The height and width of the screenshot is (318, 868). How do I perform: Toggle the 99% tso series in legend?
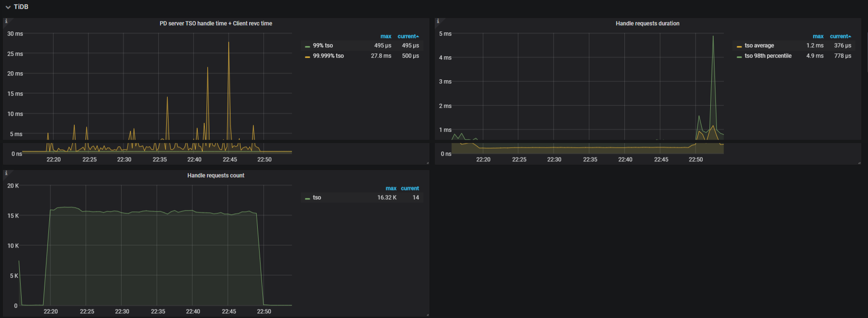point(323,45)
